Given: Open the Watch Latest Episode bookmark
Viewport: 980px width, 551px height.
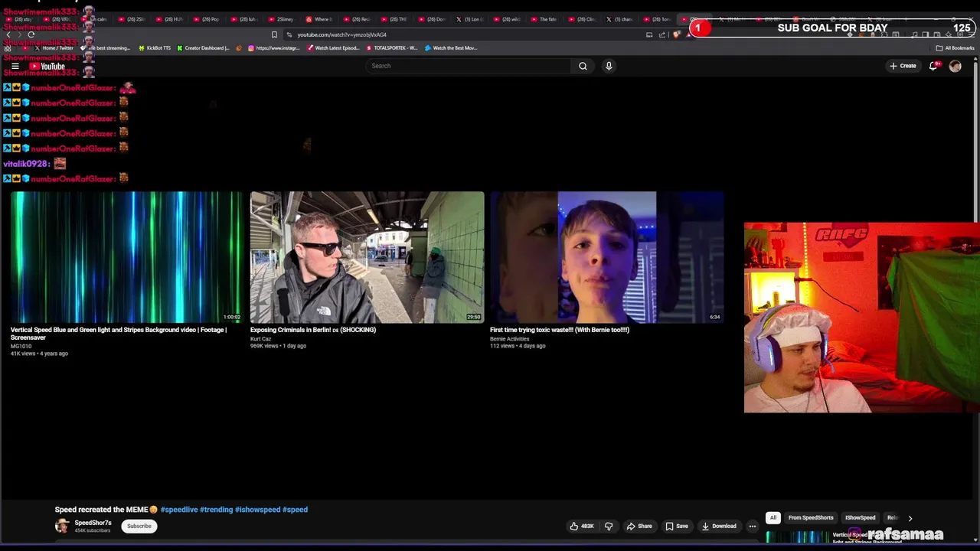Looking at the screenshot, I should pyautogui.click(x=333, y=47).
